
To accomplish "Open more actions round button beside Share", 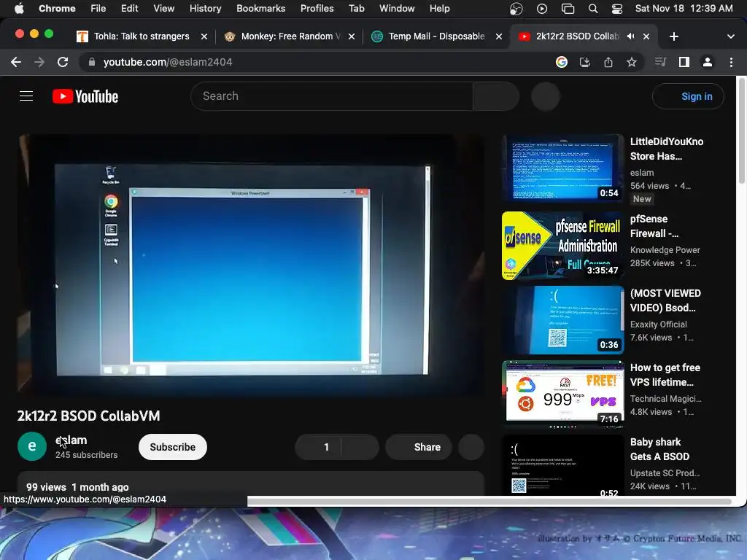I will pyautogui.click(x=471, y=447).
